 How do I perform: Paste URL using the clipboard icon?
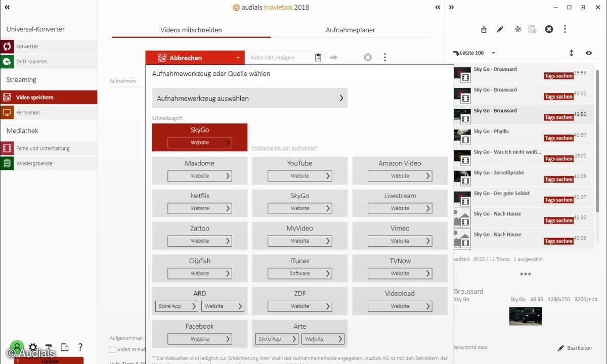pos(318,58)
